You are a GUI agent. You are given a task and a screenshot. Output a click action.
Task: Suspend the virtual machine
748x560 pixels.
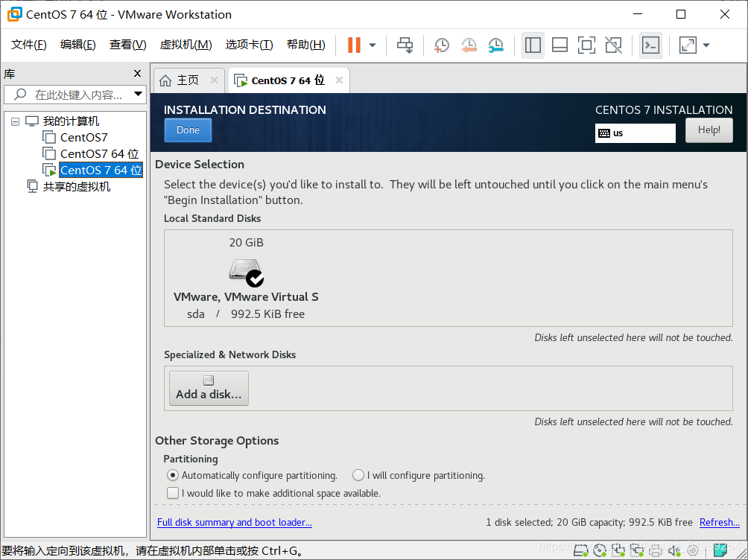click(352, 45)
